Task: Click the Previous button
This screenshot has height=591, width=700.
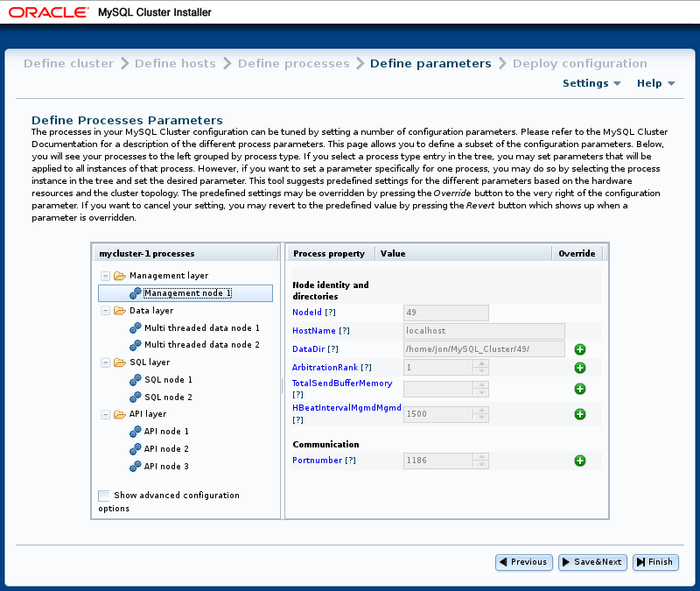Action: coord(523,562)
